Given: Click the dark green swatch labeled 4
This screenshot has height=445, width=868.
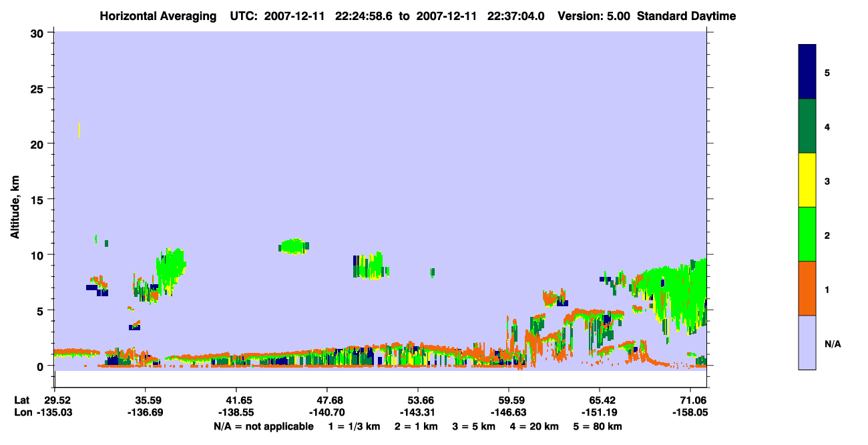Looking at the screenshot, I should (807, 126).
